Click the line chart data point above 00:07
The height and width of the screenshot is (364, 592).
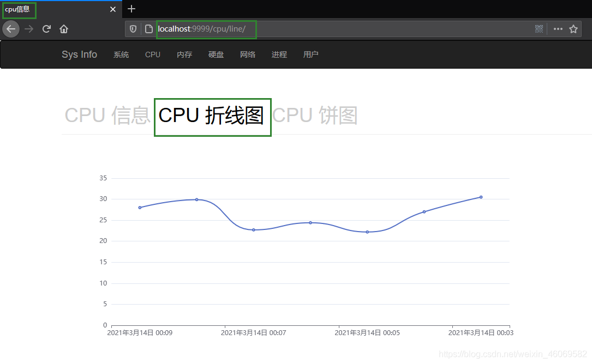pyautogui.click(x=253, y=230)
